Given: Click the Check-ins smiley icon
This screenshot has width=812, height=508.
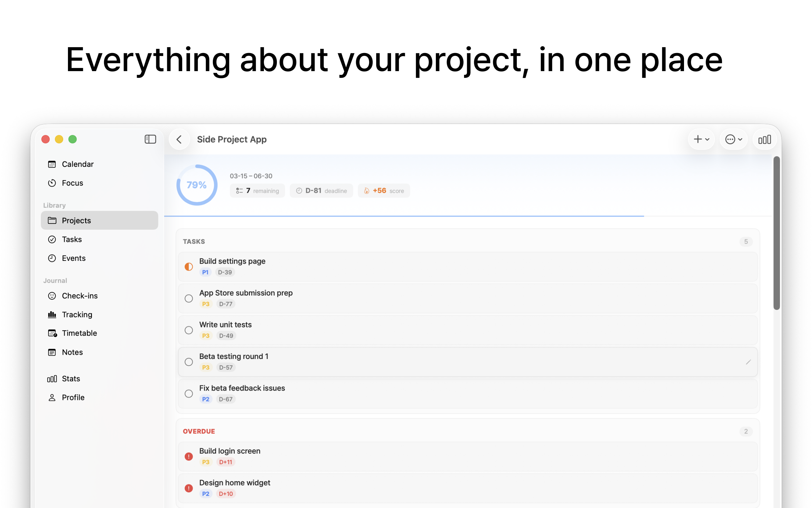Looking at the screenshot, I should click(x=52, y=296).
